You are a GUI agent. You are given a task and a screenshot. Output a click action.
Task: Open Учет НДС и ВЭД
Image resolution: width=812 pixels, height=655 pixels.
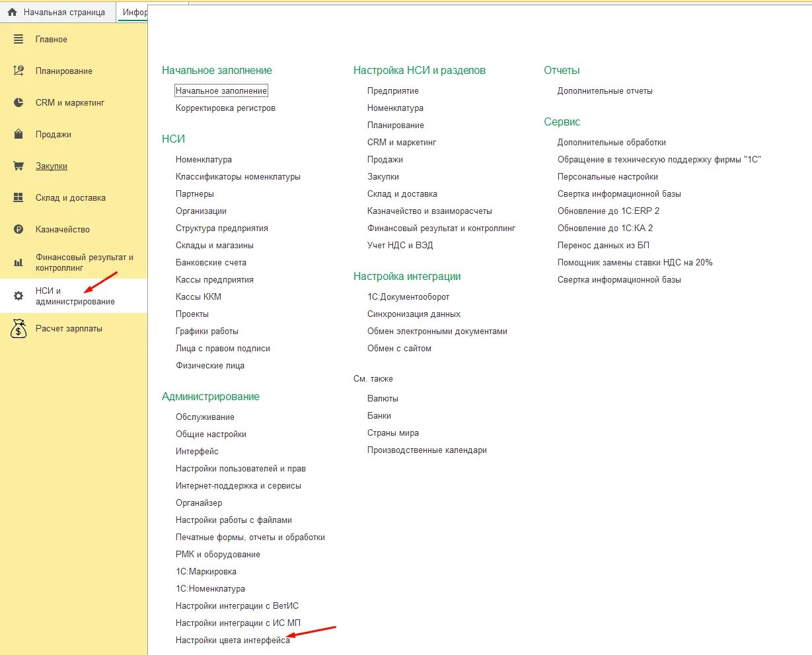click(x=400, y=246)
